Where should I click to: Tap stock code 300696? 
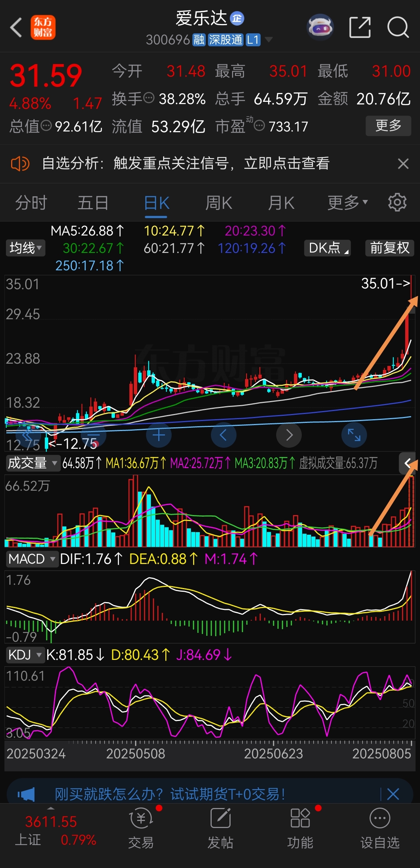click(x=168, y=40)
